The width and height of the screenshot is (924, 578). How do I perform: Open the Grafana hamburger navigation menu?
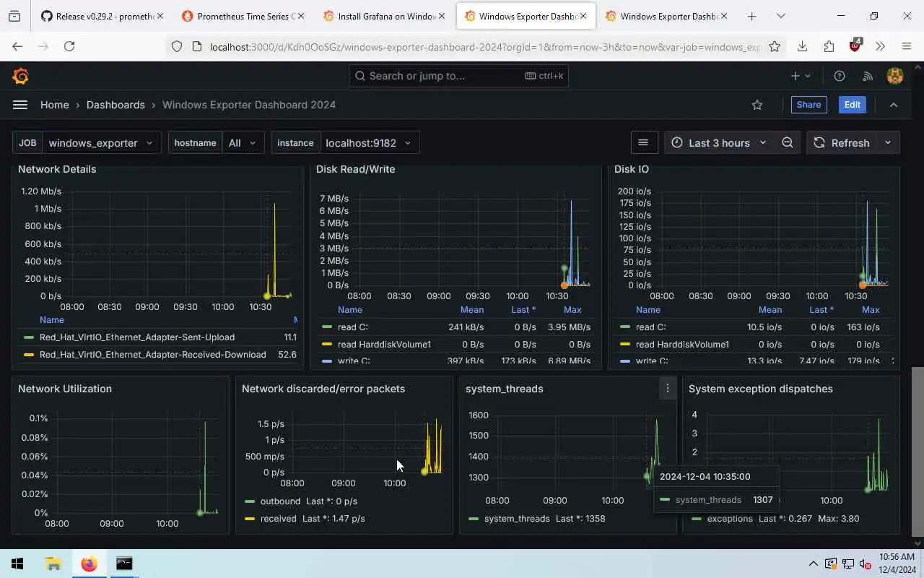point(20,105)
